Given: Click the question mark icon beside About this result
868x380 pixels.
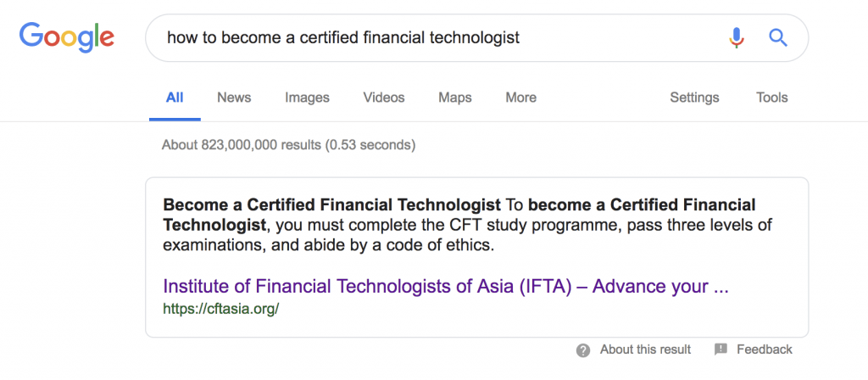Looking at the screenshot, I should coord(583,350).
